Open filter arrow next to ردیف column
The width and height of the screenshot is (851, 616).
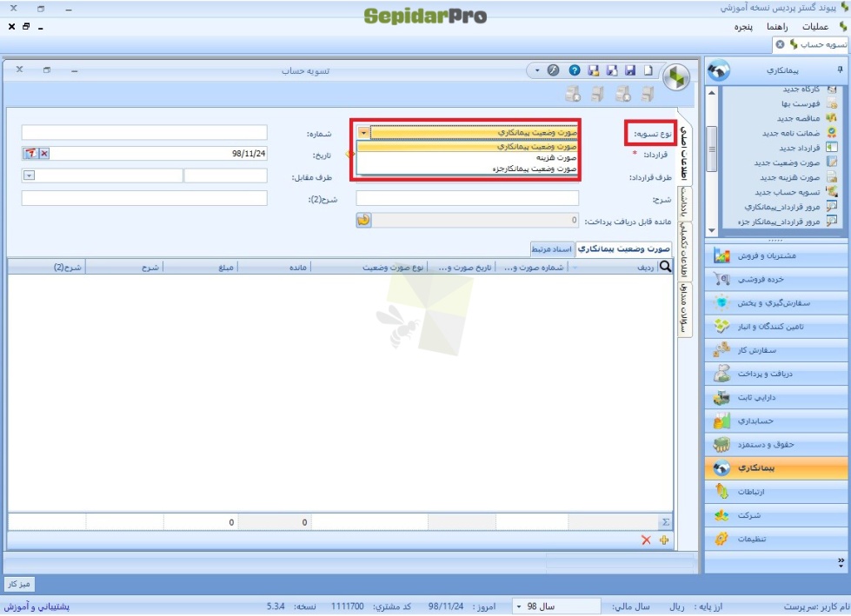575,267
